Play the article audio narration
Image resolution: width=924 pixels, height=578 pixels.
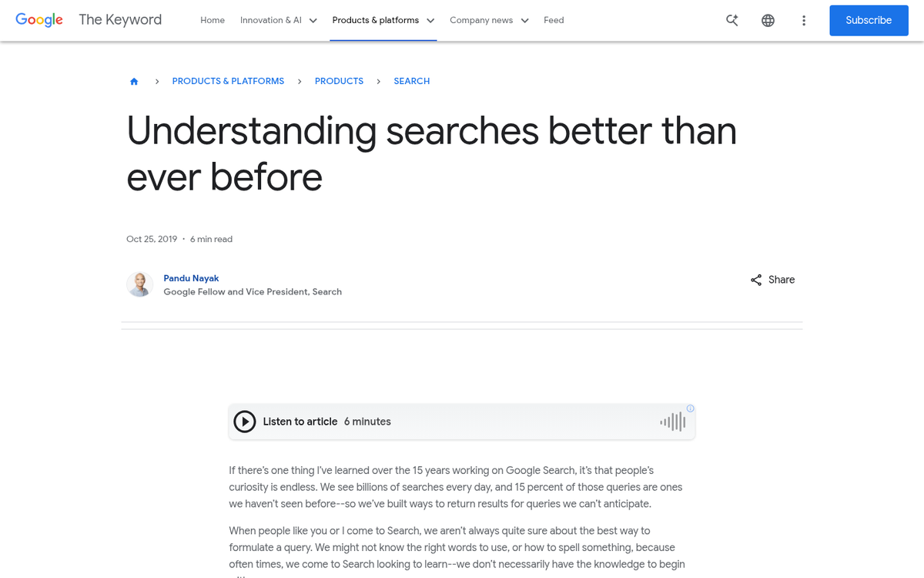click(244, 422)
